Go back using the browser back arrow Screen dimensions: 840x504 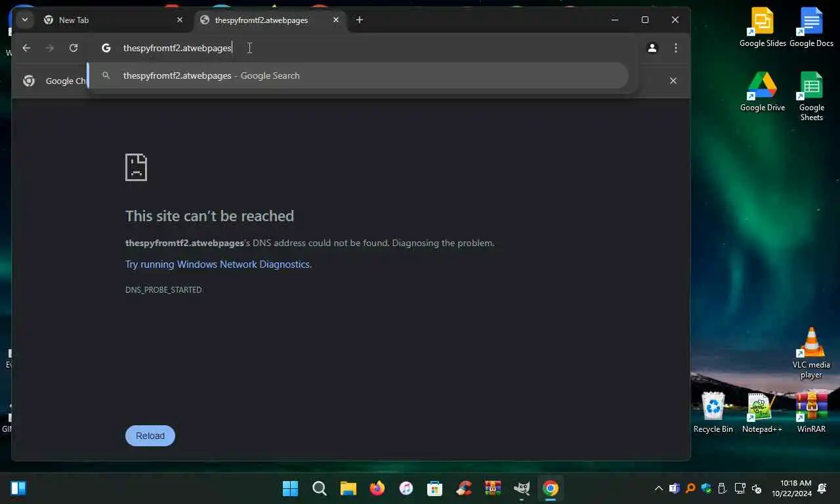click(26, 48)
